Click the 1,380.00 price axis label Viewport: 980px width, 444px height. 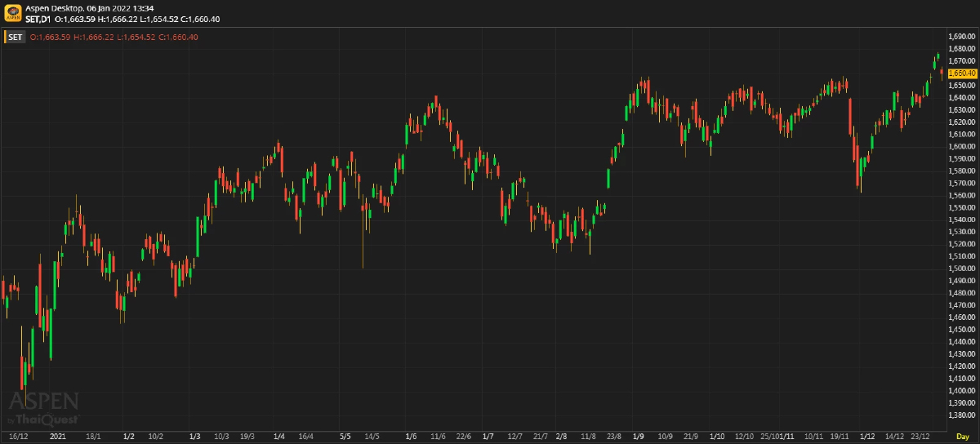click(x=963, y=415)
